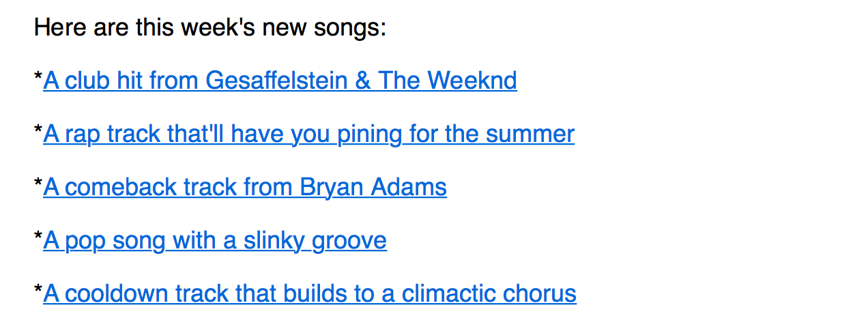The image size is (868, 329).
Task: Click the asterisk before the pop song link
Action: (x=38, y=238)
